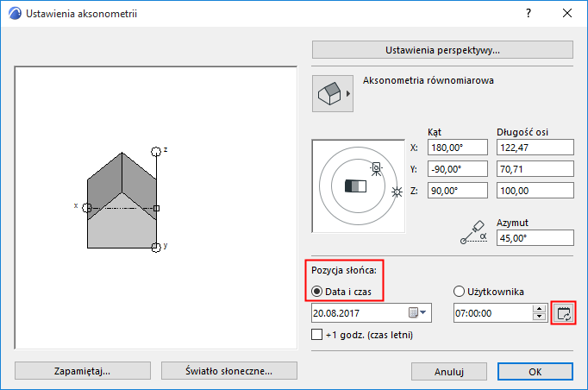The width and height of the screenshot is (588, 390).
Task: Decrease time with the down stepper arrow
Action: point(539,317)
